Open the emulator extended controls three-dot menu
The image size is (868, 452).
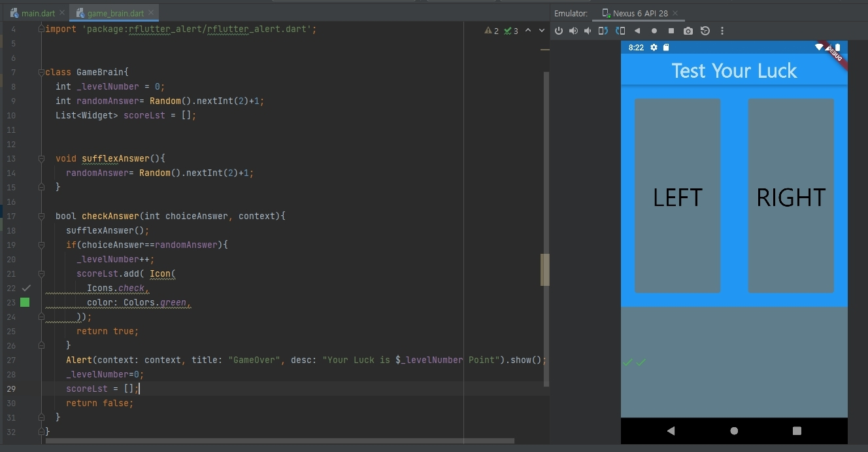point(722,31)
